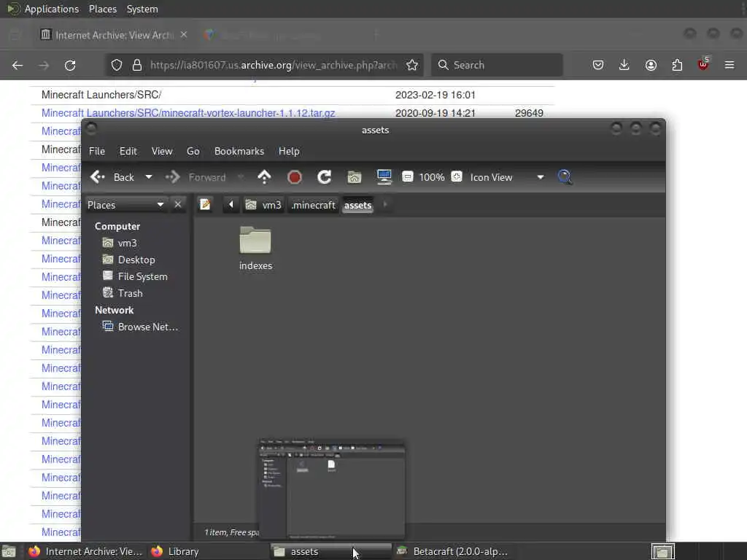Open the Firefox tracking protection shield icon
The width and height of the screenshot is (747, 560).
[117, 65]
